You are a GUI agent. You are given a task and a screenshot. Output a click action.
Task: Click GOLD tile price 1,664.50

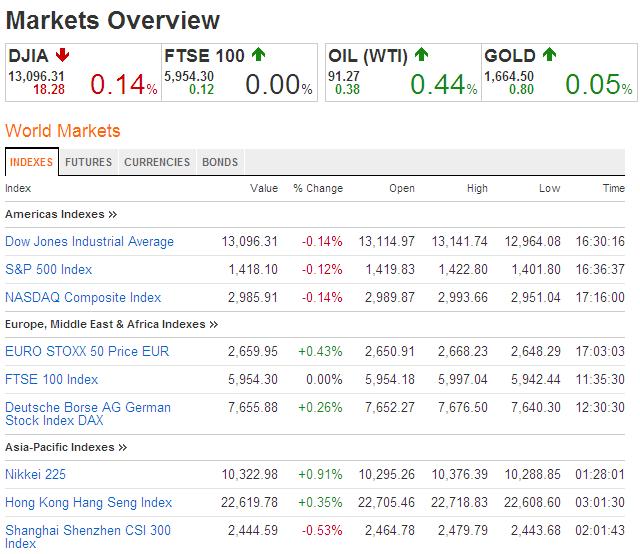(x=509, y=76)
